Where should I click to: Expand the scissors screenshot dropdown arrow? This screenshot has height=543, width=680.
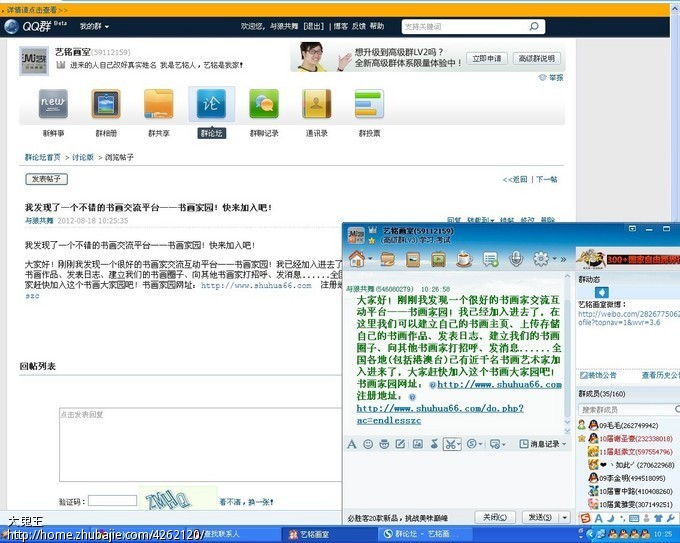[x=458, y=444]
